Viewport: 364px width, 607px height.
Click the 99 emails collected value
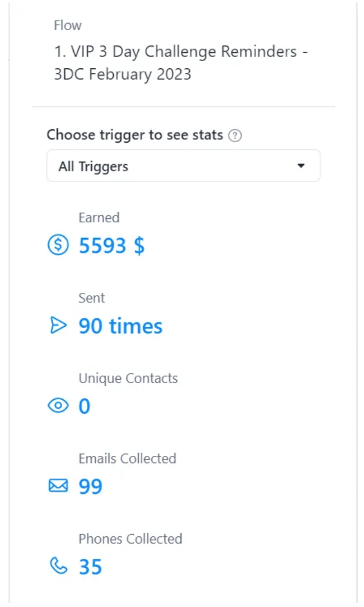(x=90, y=486)
